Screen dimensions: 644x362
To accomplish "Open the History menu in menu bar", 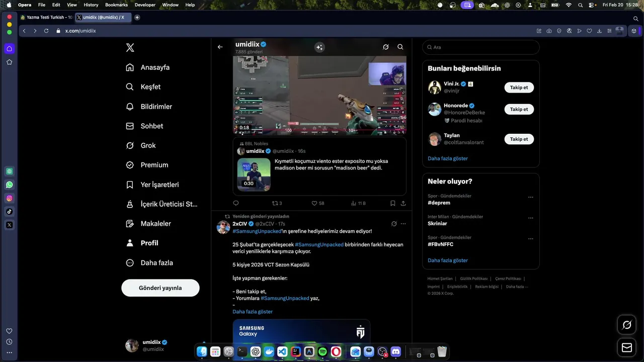I will tap(91, 5).
